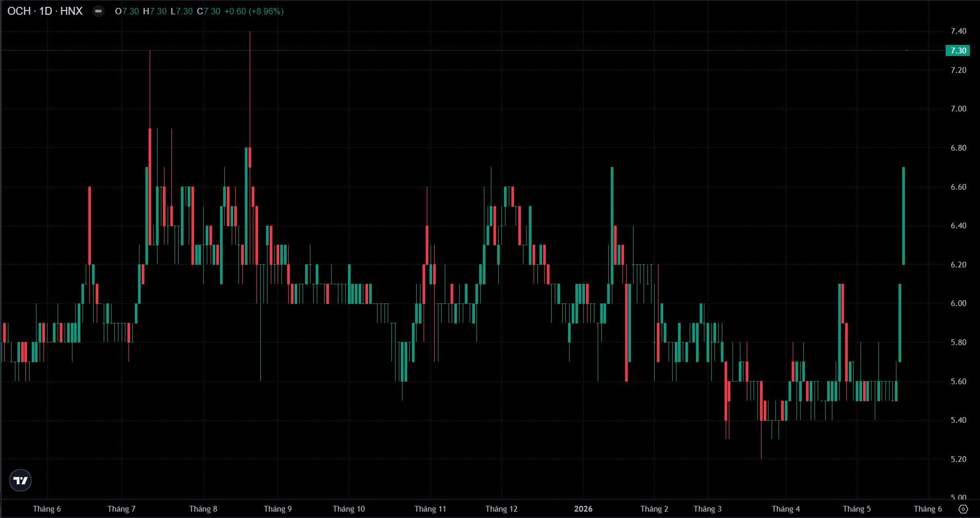Click the Tháng 11 time axis label

point(431,509)
